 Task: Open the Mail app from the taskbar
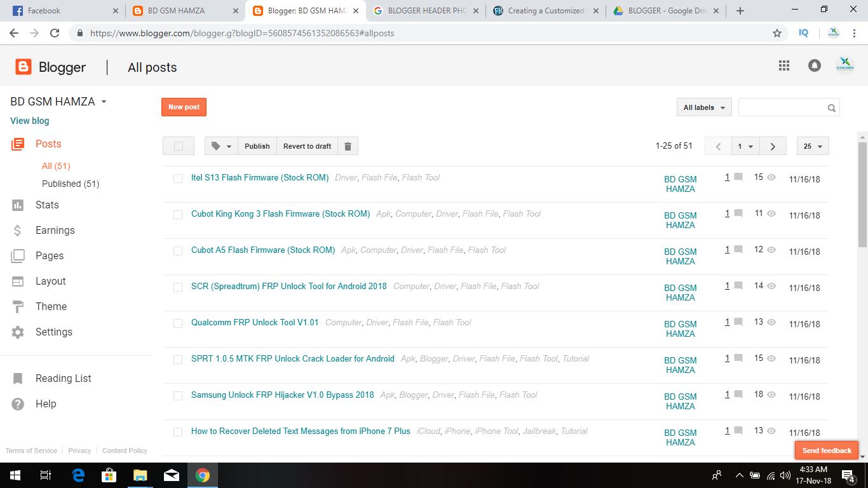[172, 475]
